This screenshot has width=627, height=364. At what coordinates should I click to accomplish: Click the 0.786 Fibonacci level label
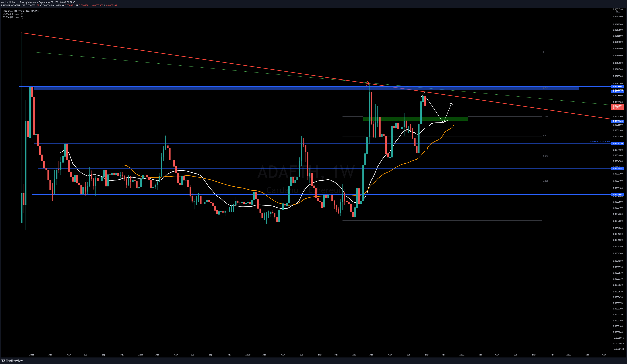(545, 88)
